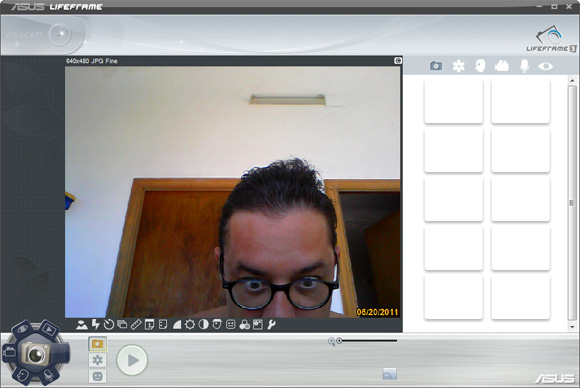580x388 pixels.
Task: Switch to microphone audio tab in gallery
Action: 524,66
